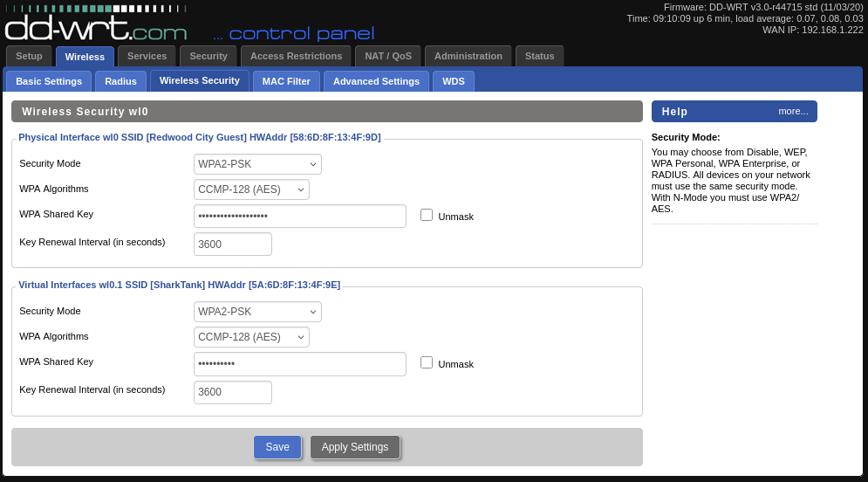Expand WPA Algorithms dropdown for wl0.1
The height and width of the screenshot is (482, 868).
251,337
